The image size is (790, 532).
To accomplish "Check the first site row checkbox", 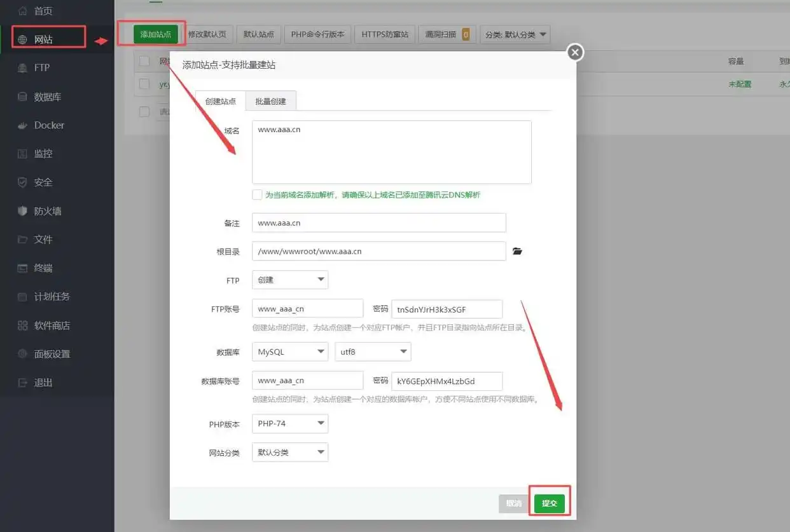I will (x=144, y=84).
